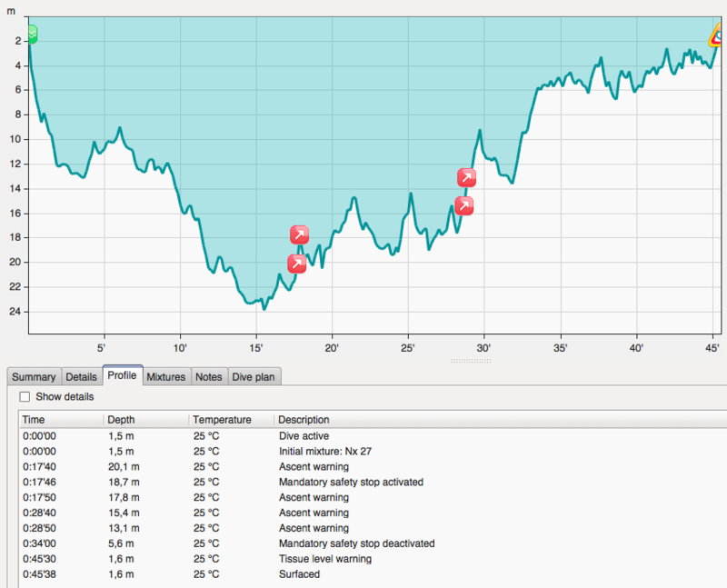The width and height of the screenshot is (727, 588).
Task: Select ascent warning marker at 18 m depth
Action: pos(300,235)
